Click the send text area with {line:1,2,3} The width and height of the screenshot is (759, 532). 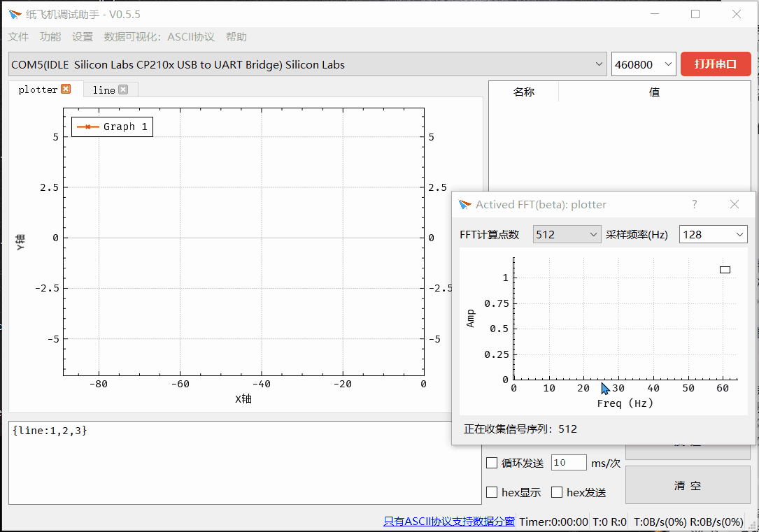point(245,462)
